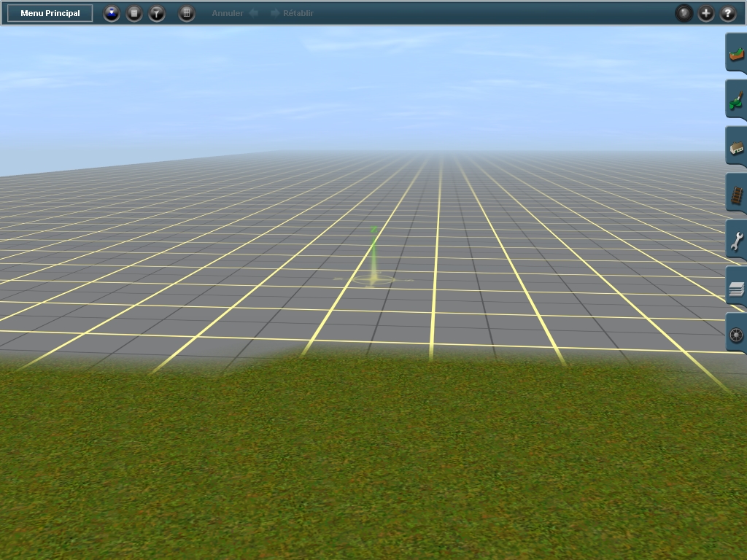
Task: Open the Trains wheel tab
Action: (736, 333)
